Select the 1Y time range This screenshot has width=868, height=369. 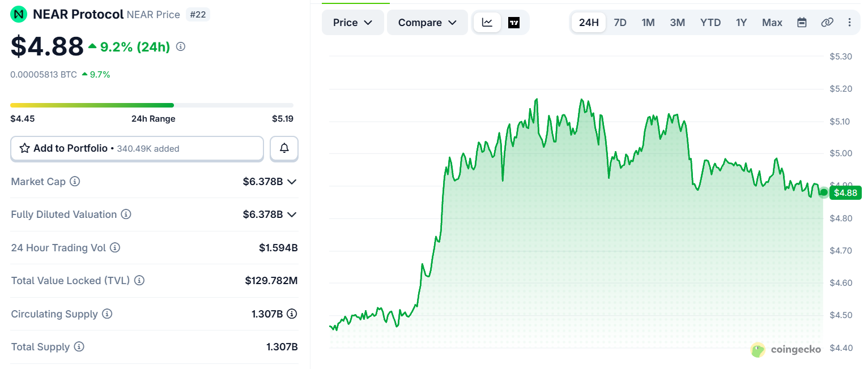(x=742, y=23)
